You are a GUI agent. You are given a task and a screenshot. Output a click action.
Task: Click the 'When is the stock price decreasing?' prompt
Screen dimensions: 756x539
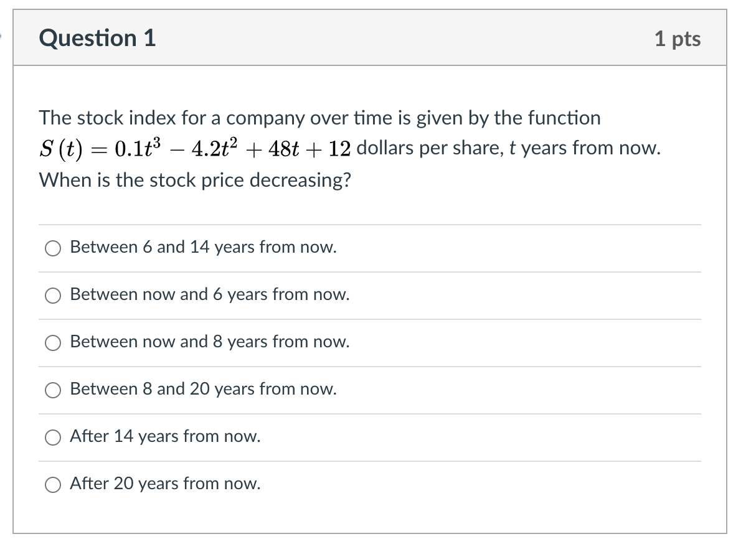click(195, 180)
